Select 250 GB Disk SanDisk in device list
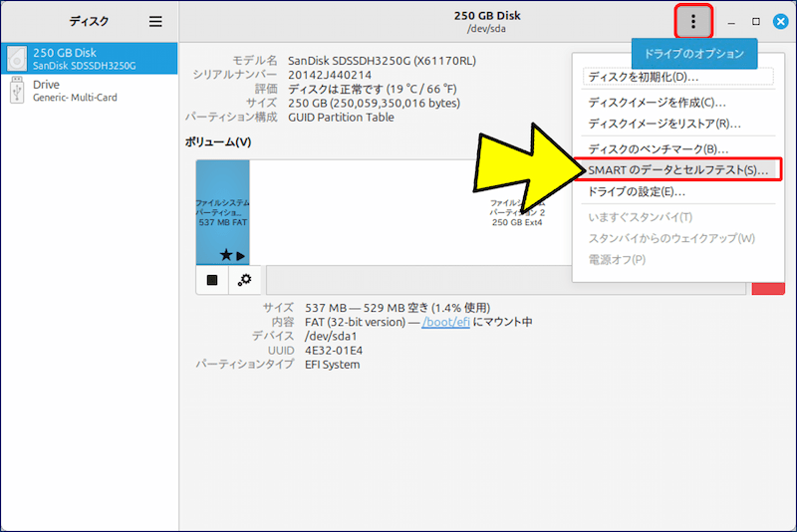This screenshot has width=797, height=532. click(x=90, y=59)
